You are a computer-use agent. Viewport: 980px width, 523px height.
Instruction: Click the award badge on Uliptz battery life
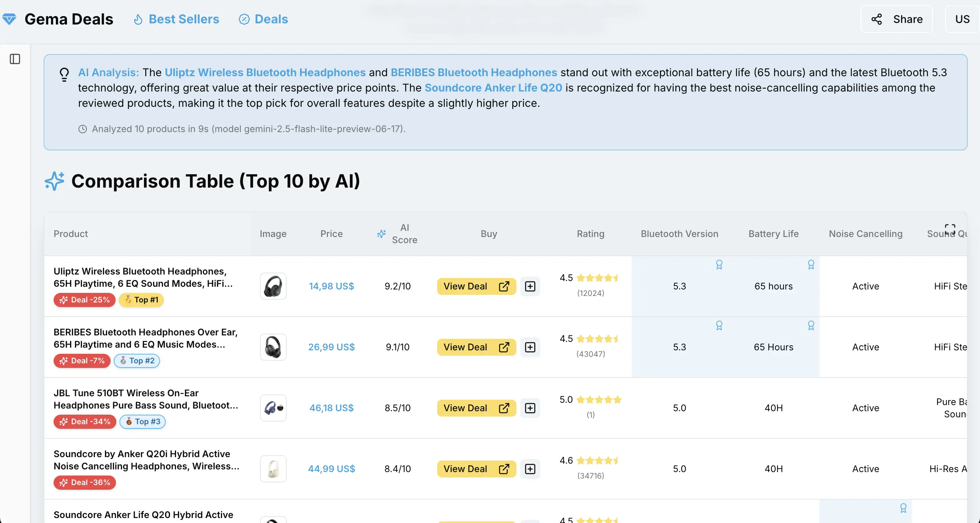811,265
